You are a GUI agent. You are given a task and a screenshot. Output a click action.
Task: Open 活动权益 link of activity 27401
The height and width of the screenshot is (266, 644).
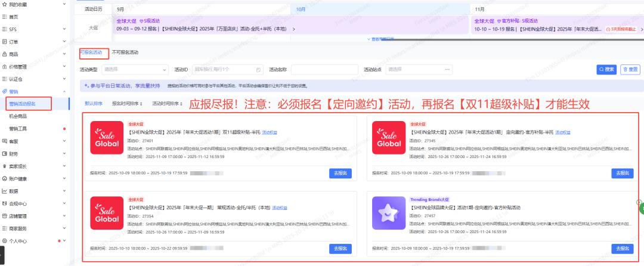pos(270,132)
